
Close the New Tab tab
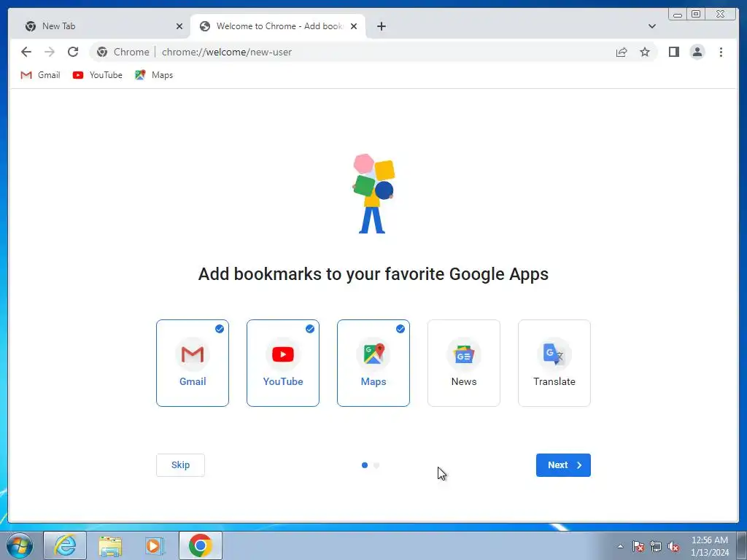tap(179, 26)
